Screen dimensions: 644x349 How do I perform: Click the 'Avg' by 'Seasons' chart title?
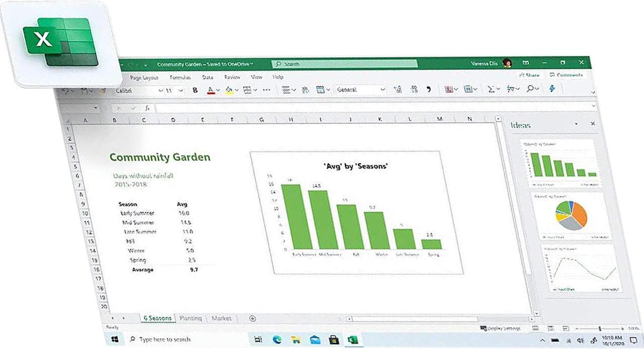click(x=355, y=165)
